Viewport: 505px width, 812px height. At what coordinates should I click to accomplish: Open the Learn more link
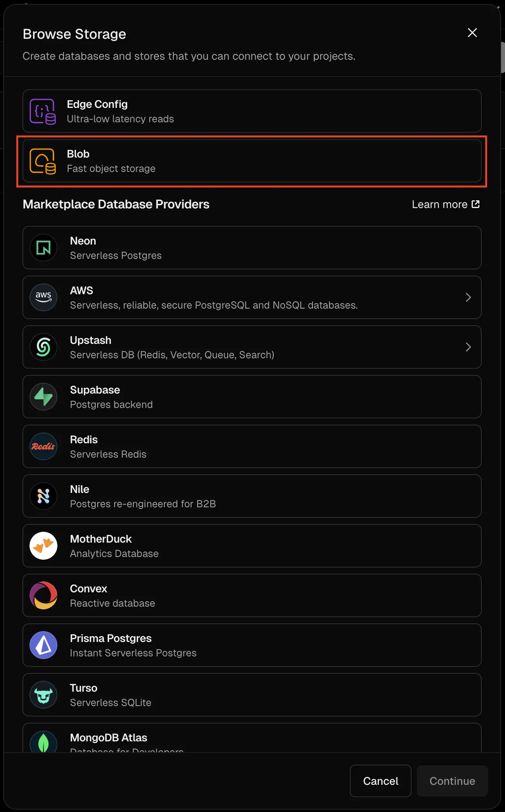coord(445,205)
